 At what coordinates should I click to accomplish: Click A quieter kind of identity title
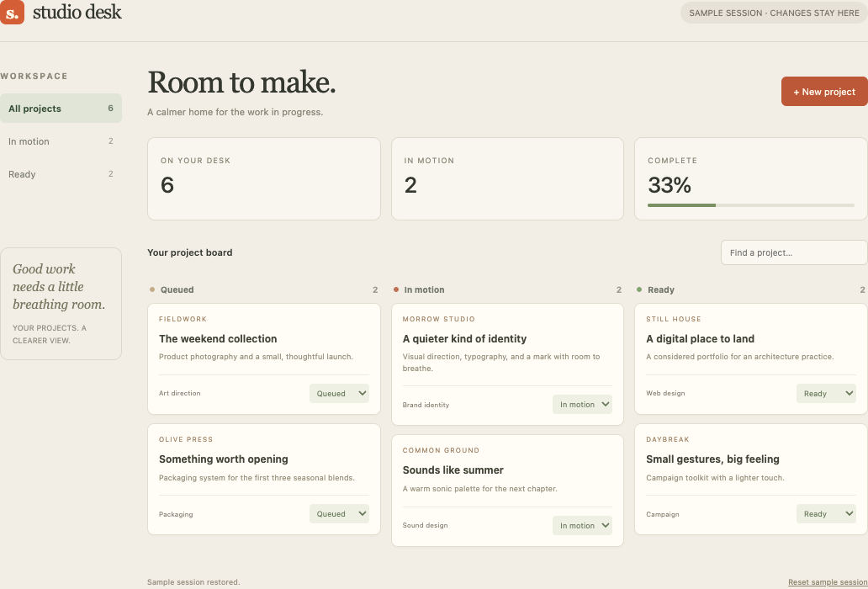click(x=464, y=339)
